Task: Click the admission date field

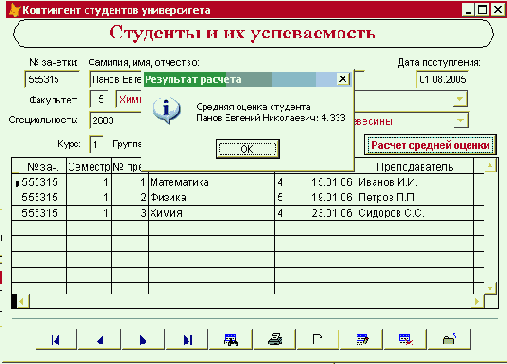Action: click(442, 79)
